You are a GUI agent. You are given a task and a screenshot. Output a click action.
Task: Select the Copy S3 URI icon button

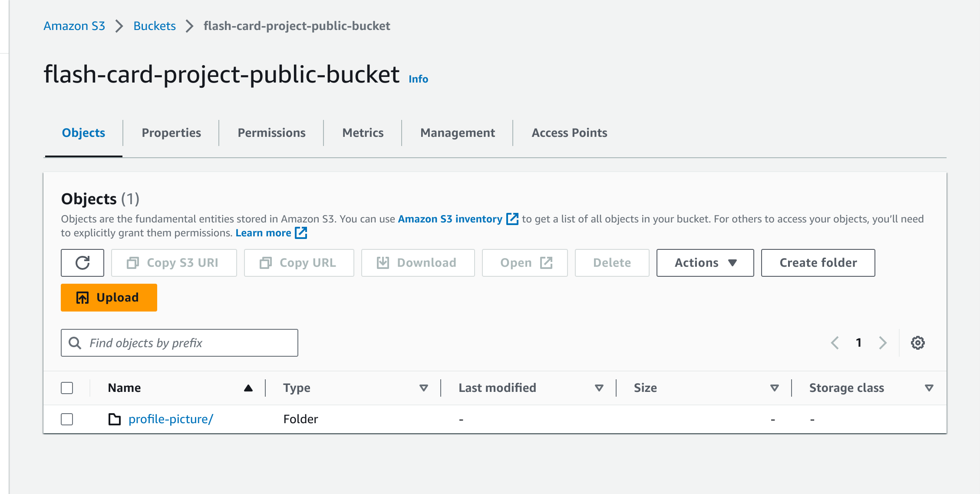(x=133, y=262)
